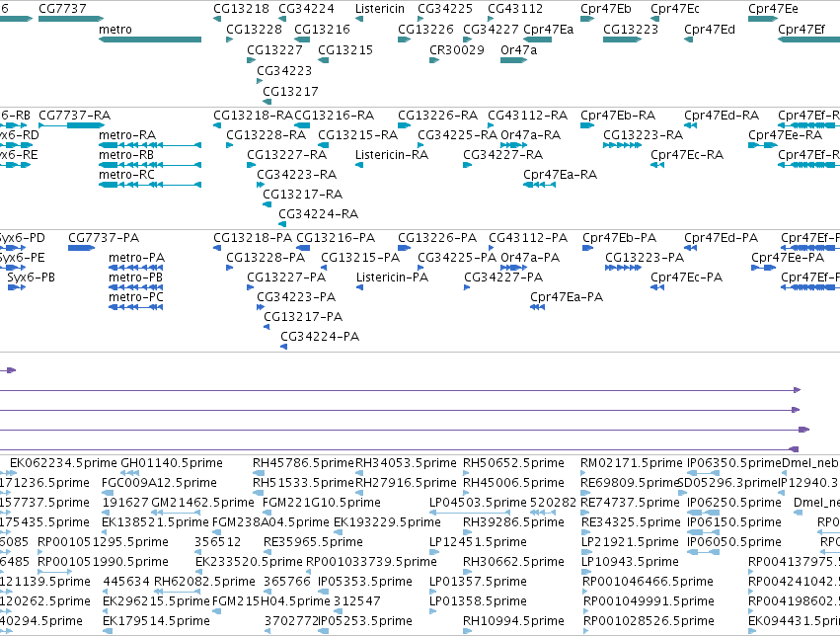Click the Cpr47Ed gene label
The width and height of the screenshot is (840, 636).
coord(710,30)
